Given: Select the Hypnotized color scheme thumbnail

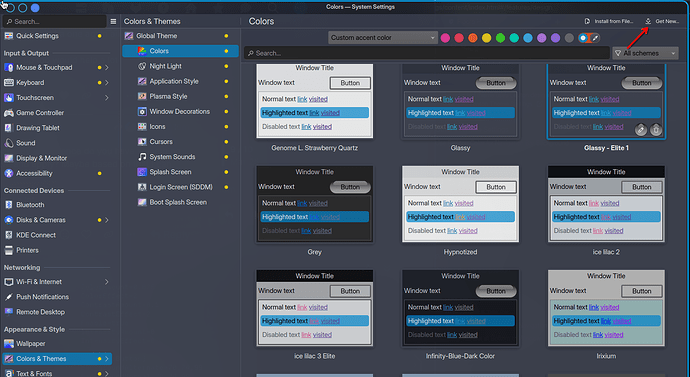Looking at the screenshot, I should coord(460,204).
